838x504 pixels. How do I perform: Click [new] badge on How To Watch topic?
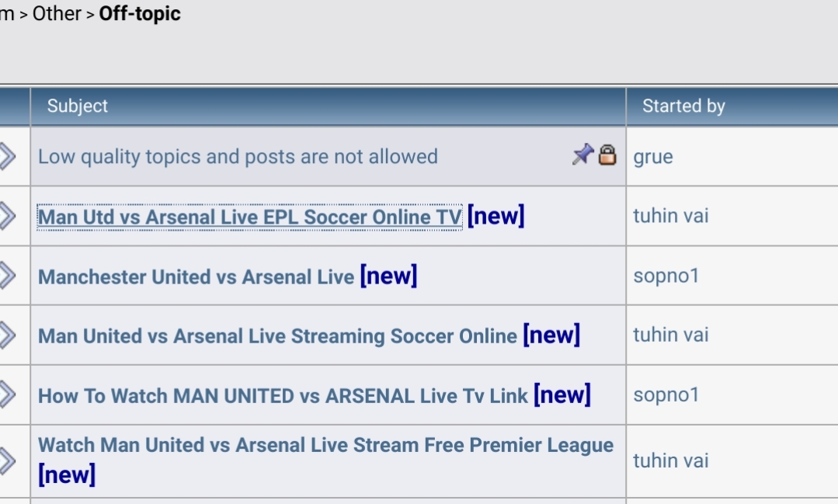pos(562,395)
